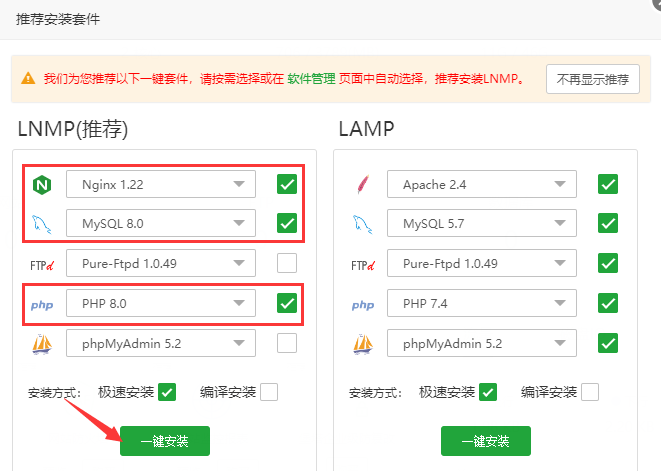Click the Pure-Ftpd icon in LNMP
Image resolution: width=661 pixels, height=471 pixels.
[41, 264]
